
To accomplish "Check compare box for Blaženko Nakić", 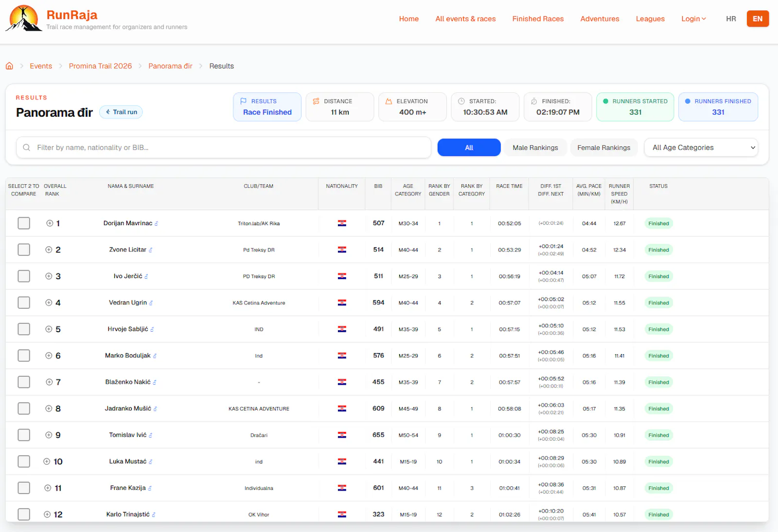I will coord(24,382).
